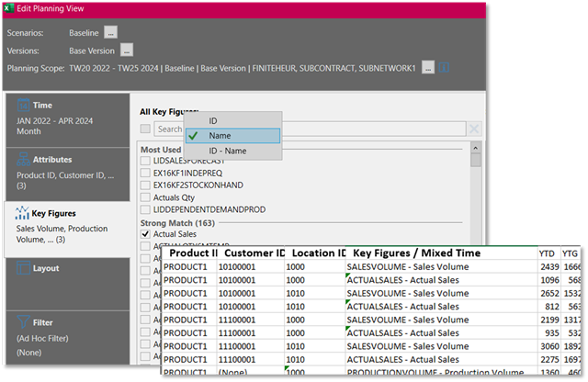This screenshot has width=588, height=382.
Task: Select the YTG column header
Action: (x=571, y=253)
